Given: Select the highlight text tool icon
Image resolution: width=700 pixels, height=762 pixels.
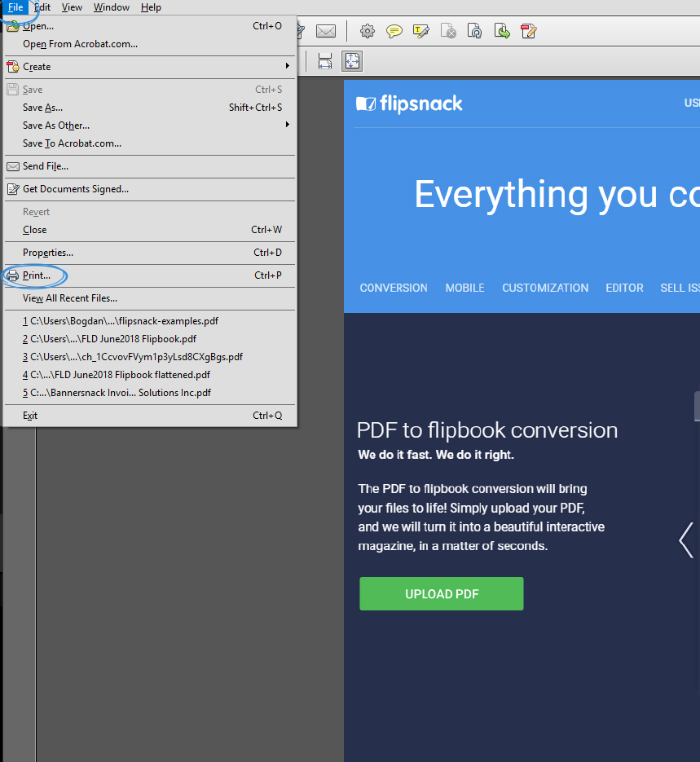Looking at the screenshot, I should [x=420, y=32].
